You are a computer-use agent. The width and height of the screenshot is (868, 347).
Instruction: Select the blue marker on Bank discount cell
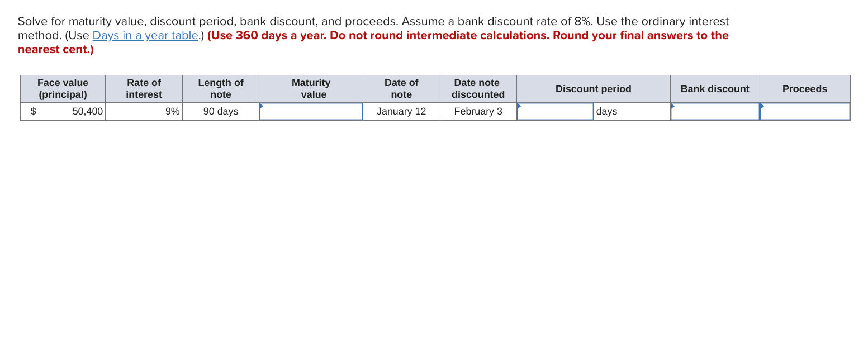point(672,106)
